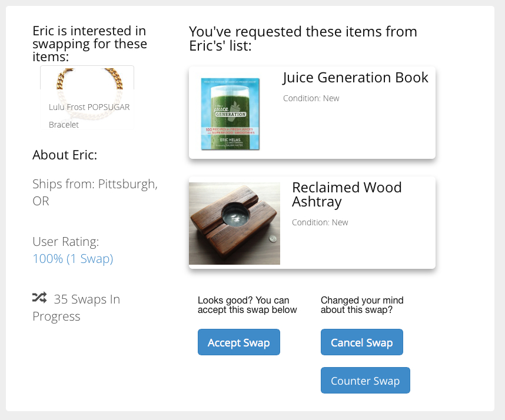Open the 100% (1 Swap) rating link
Image resolution: width=505 pixels, height=420 pixels.
point(73,258)
